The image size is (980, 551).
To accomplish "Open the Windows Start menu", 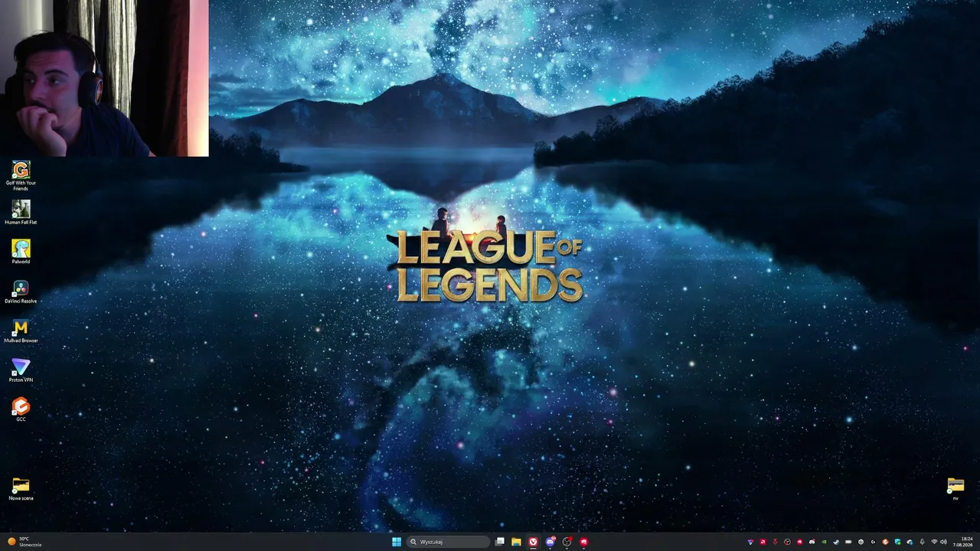I will (397, 542).
